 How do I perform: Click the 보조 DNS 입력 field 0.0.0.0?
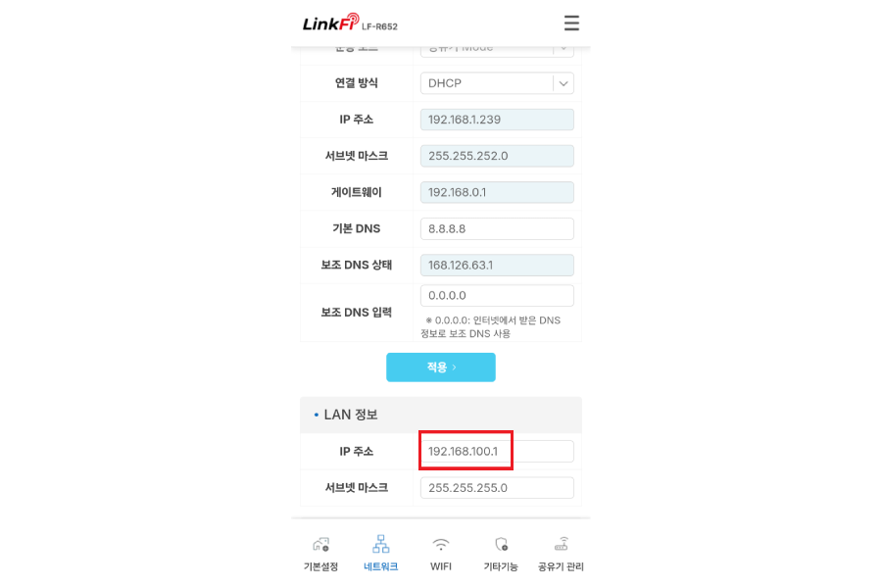[x=497, y=295]
